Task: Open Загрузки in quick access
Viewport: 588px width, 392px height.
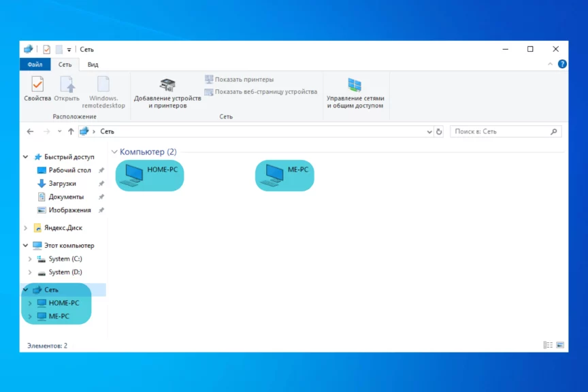Action: click(62, 184)
